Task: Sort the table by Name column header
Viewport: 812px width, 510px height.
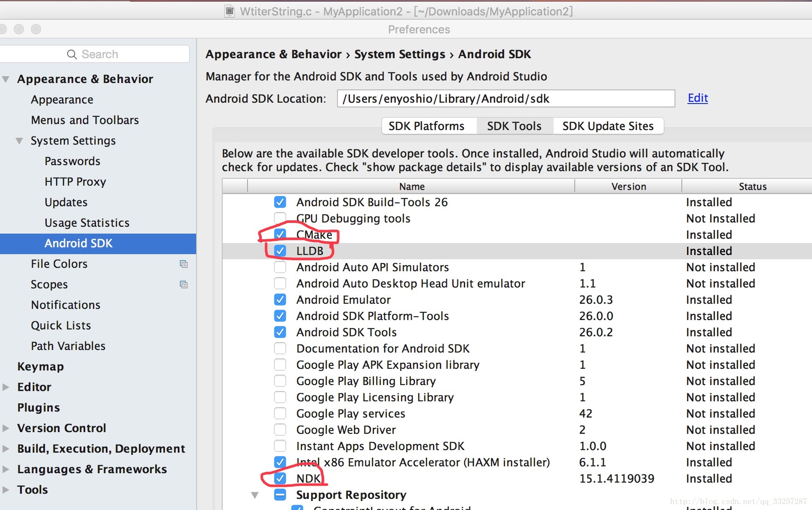Action: point(411,187)
